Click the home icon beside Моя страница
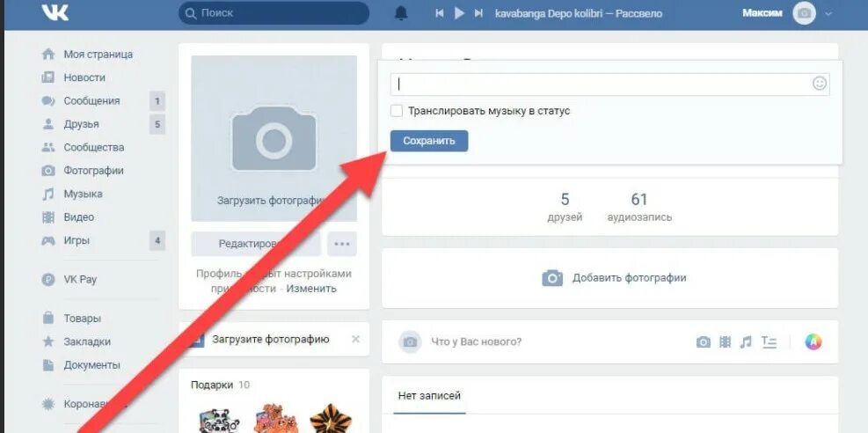Viewport: 868px width, 433px height. [48, 55]
